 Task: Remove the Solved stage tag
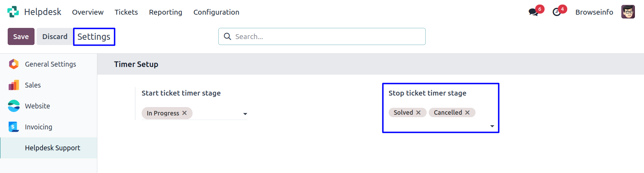tap(418, 112)
